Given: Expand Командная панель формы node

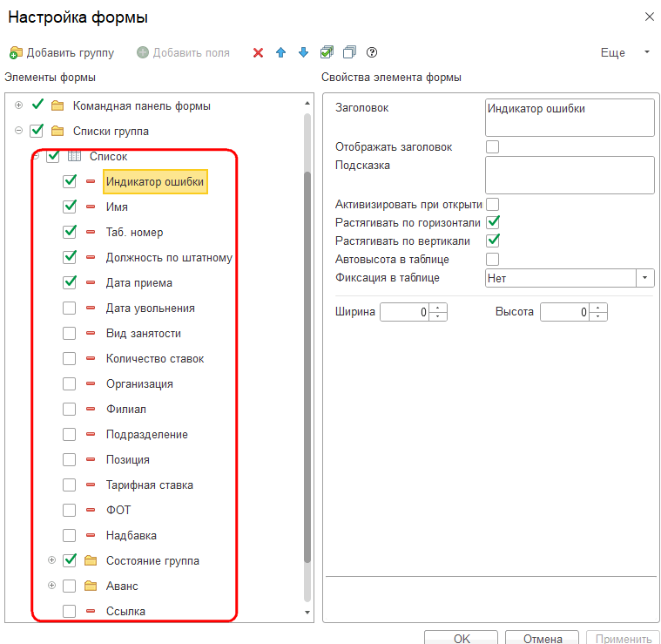Looking at the screenshot, I should (18, 105).
